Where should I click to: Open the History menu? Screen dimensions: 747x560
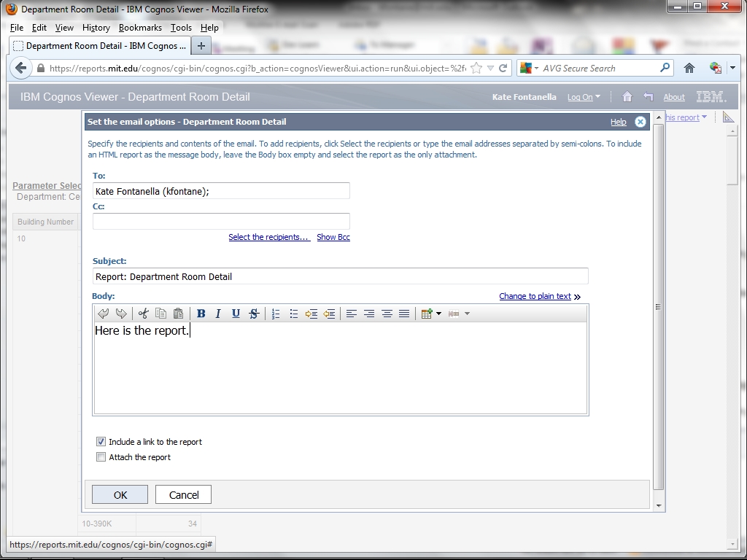(x=96, y=28)
